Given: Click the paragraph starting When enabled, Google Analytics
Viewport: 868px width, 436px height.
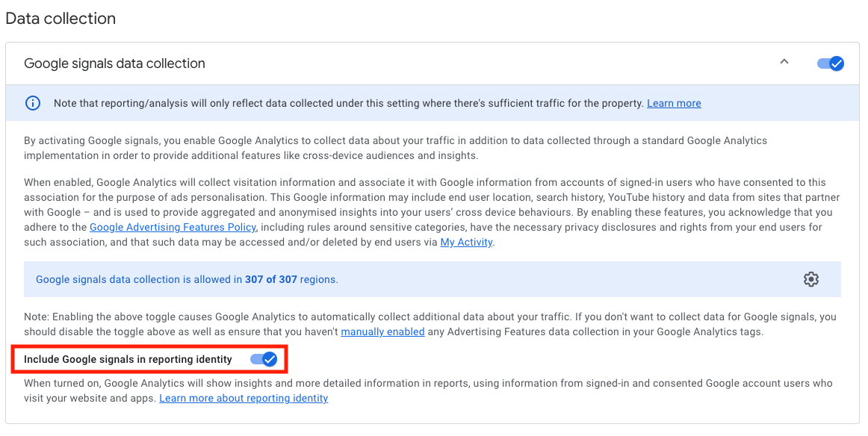Looking at the screenshot, I should tap(432, 213).
